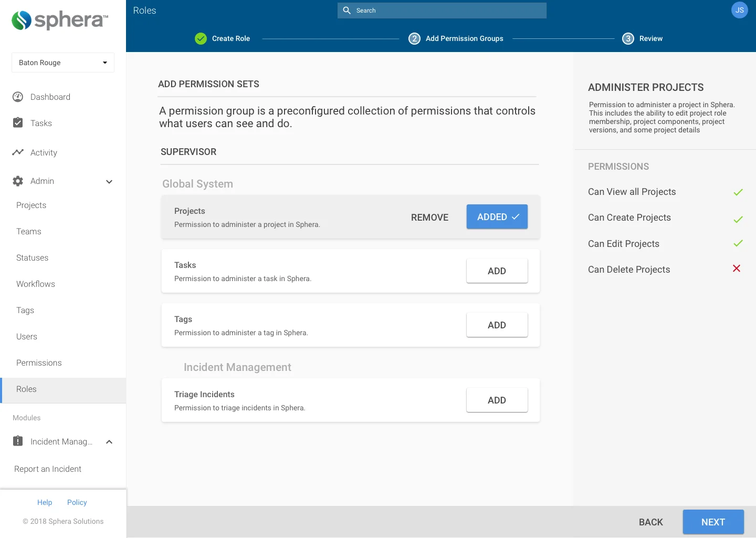The width and height of the screenshot is (756, 538).
Task: Click the Add Permission Groups step label
Action: (465, 38)
